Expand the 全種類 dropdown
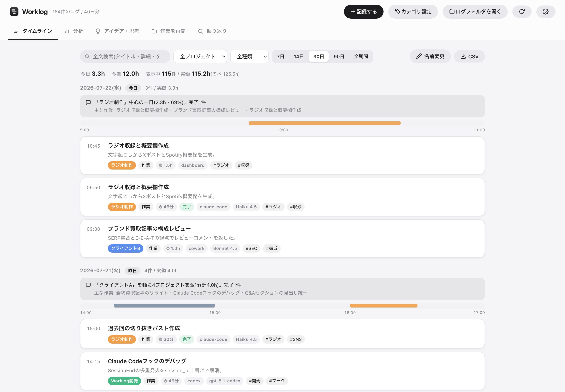The height and width of the screenshot is (392, 565). 249,56
